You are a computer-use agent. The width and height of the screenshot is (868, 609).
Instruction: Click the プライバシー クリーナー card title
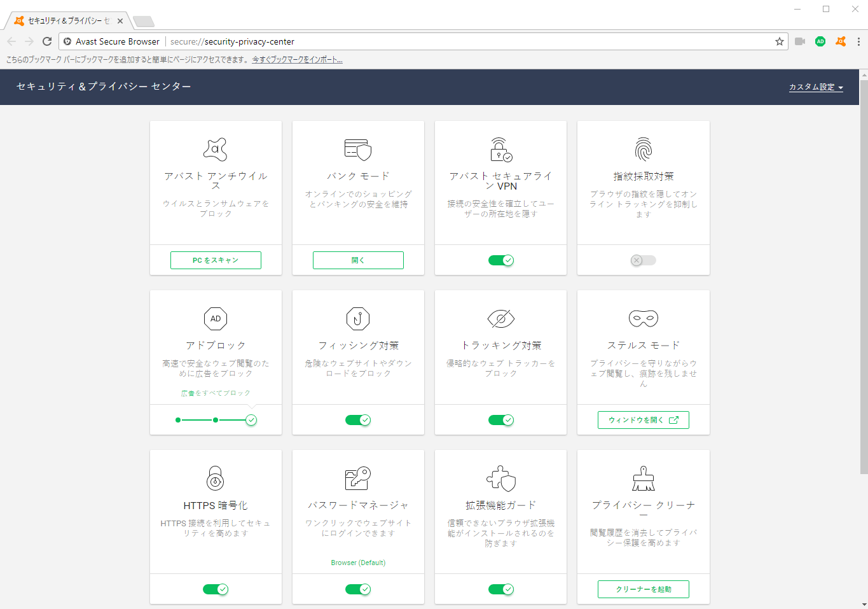point(644,510)
